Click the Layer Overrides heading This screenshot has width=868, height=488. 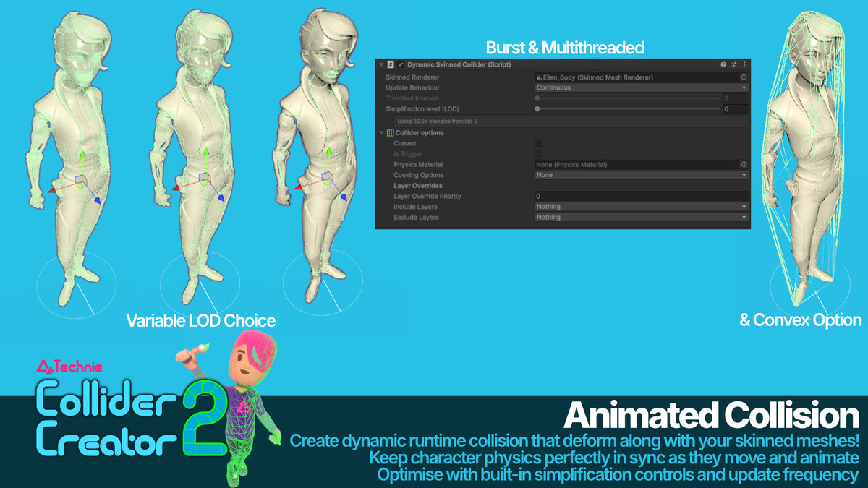point(418,186)
